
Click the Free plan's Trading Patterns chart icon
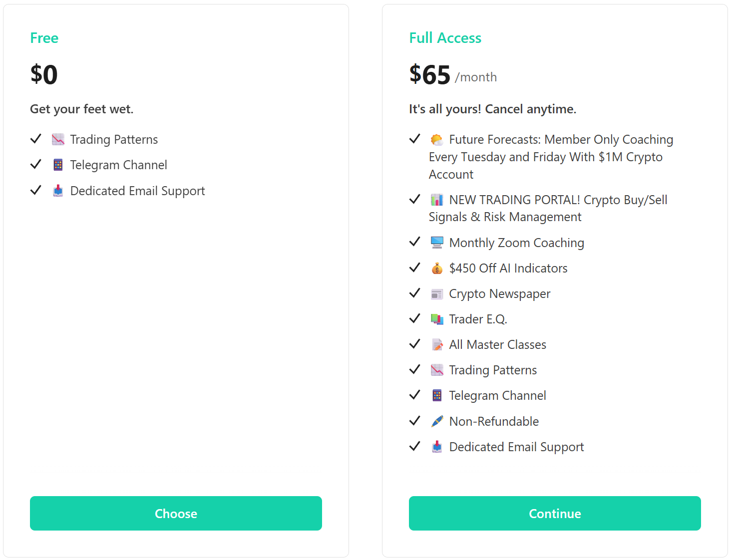pyautogui.click(x=58, y=140)
